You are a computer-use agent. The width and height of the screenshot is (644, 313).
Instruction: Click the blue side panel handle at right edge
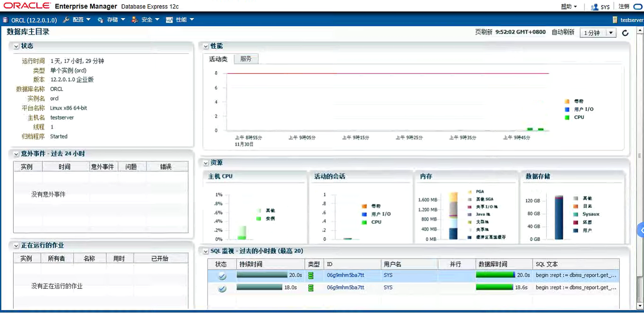[x=641, y=230]
